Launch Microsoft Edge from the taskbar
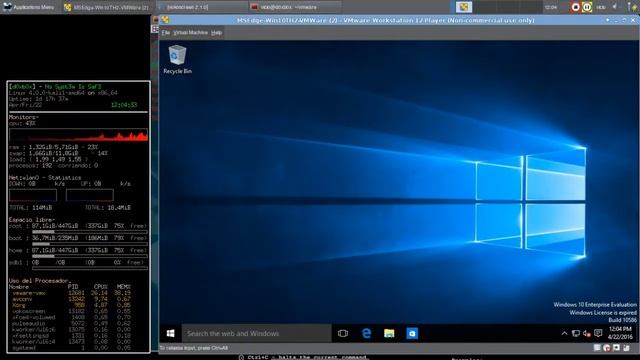The width and height of the screenshot is (640, 360). [367, 333]
